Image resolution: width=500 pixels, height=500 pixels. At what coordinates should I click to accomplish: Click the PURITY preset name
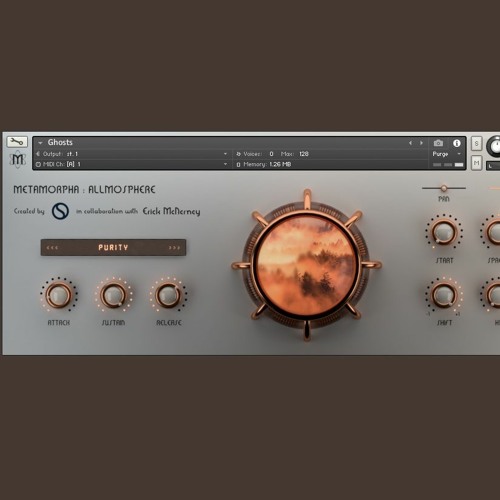pos(113,248)
